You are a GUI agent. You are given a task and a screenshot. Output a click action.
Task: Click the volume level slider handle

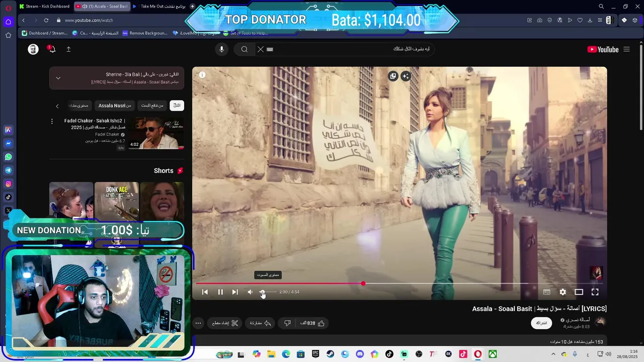point(262,292)
